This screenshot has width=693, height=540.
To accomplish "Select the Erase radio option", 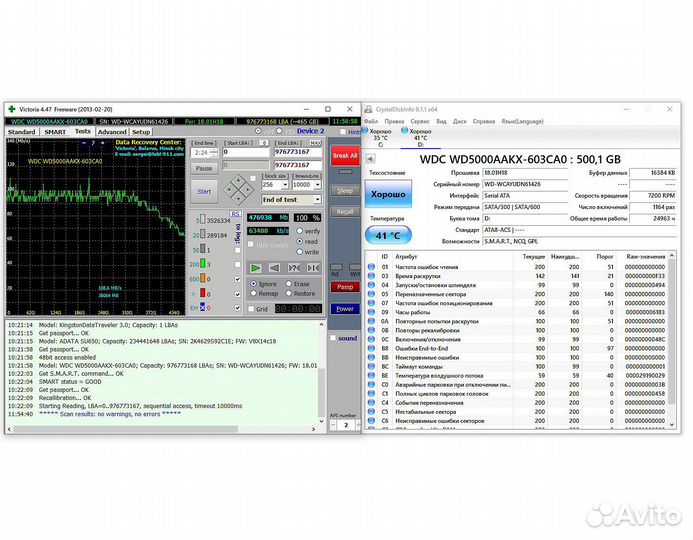I will coord(289,284).
